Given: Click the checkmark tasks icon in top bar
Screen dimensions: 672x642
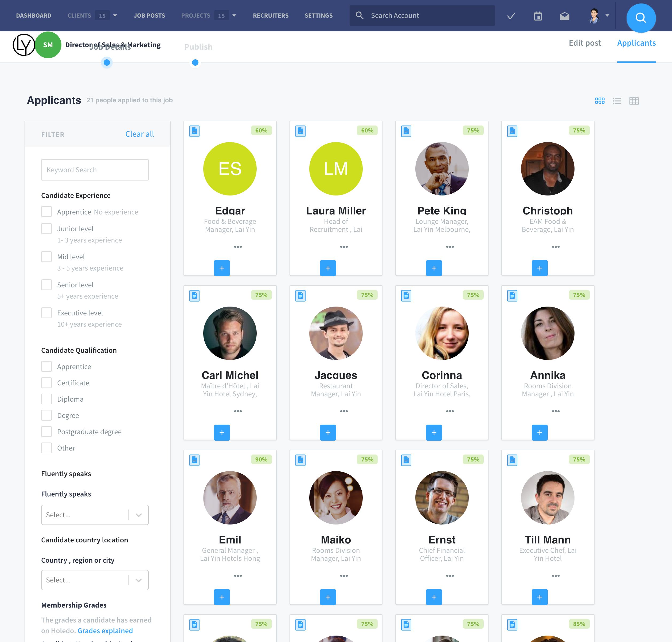Looking at the screenshot, I should (x=511, y=16).
